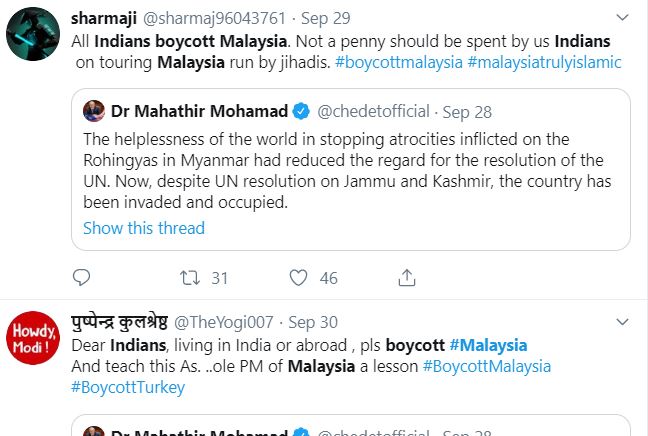Image resolution: width=648 pixels, height=436 pixels.
Task: Follow the #BoycottTurkey hashtag link
Action: [x=128, y=387]
